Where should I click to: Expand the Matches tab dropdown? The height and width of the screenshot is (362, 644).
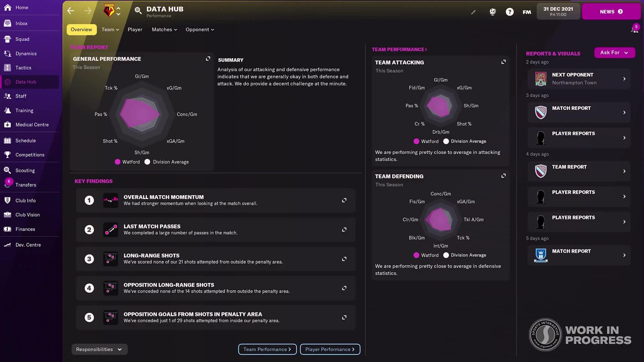click(164, 29)
